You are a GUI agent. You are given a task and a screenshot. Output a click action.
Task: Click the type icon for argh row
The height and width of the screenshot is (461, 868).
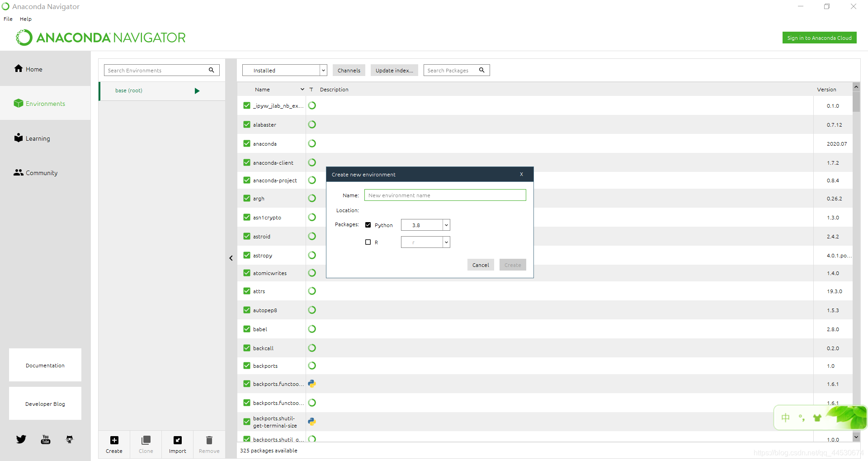(x=312, y=198)
